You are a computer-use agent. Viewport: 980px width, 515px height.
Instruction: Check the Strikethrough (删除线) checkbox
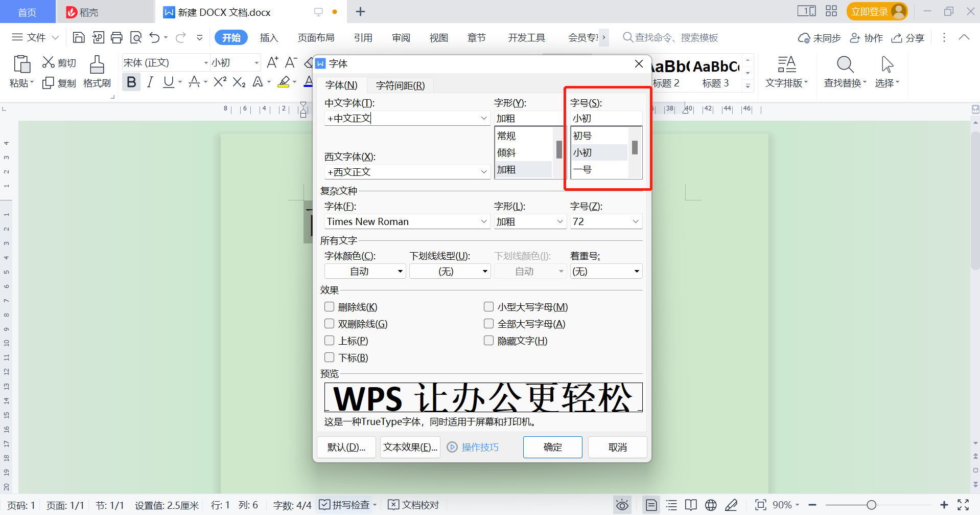[x=330, y=307]
